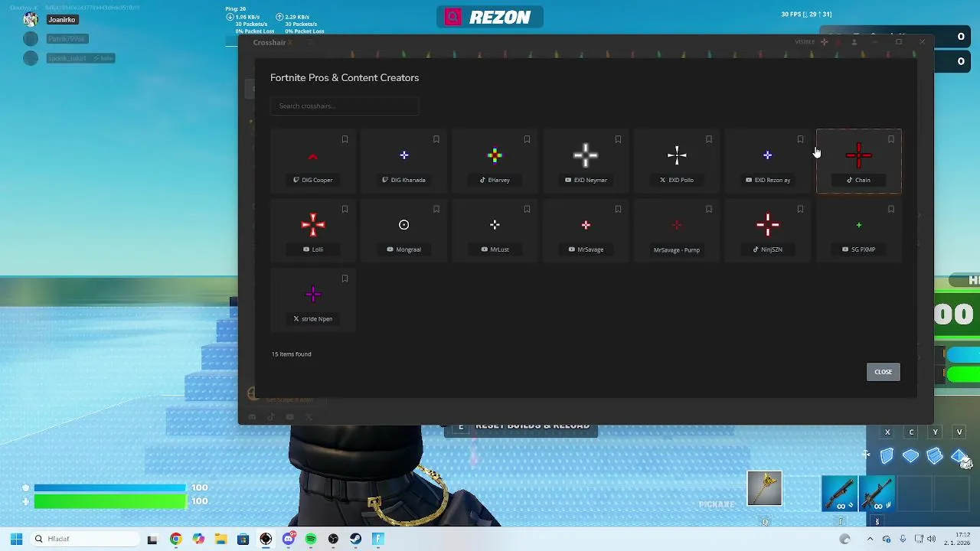
Task: Open EXD Rezon ay YouTube label
Action: point(768,180)
